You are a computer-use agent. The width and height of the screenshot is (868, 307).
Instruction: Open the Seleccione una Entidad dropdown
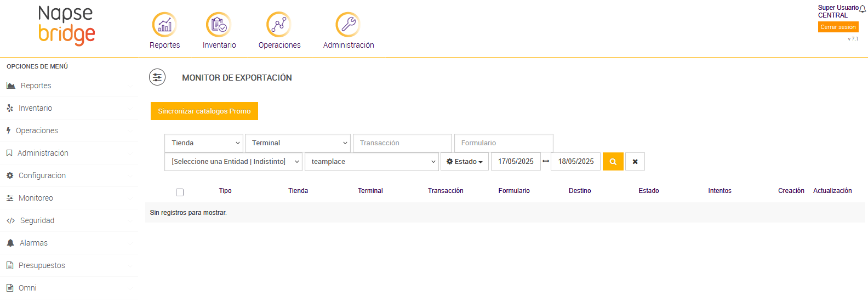pos(233,162)
